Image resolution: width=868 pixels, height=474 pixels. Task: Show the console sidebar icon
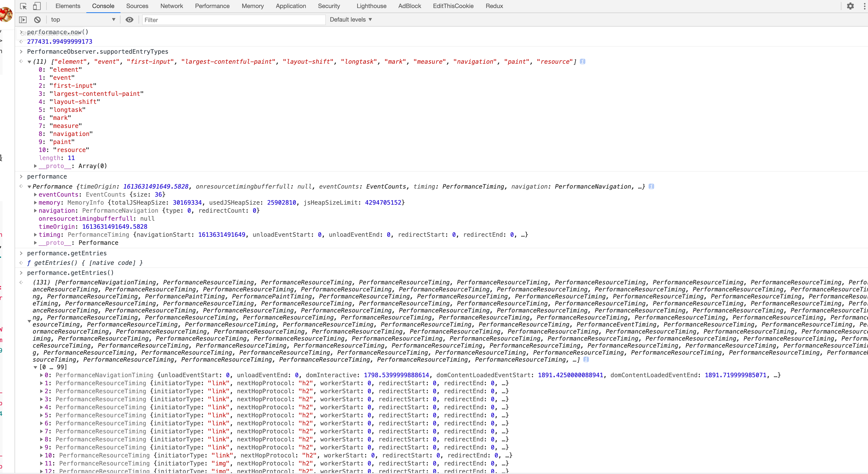[x=23, y=20]
